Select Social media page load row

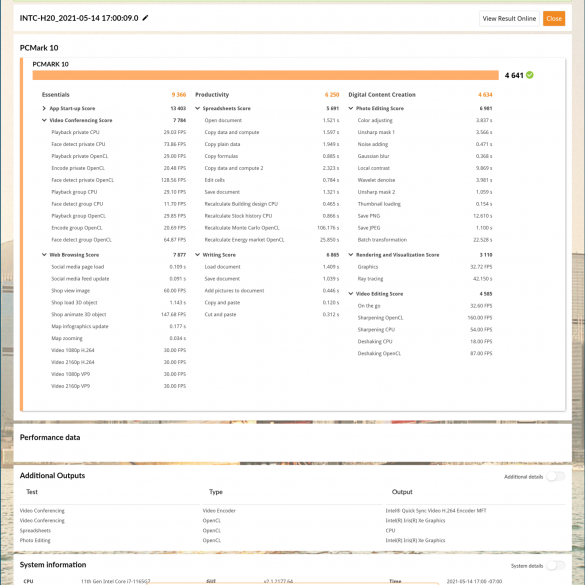point(118,267)
